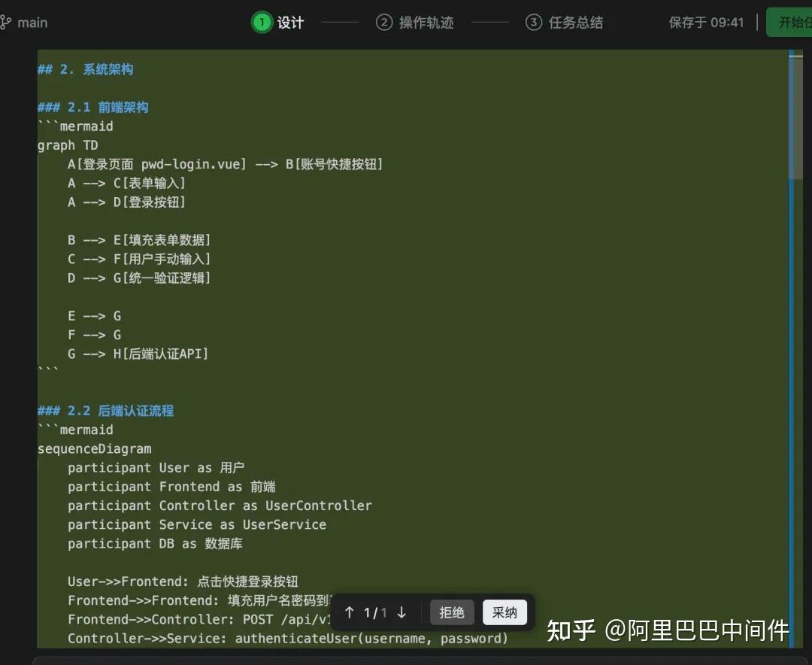Open the main branch selector
The width and height of the screenshot is (812, 665).
(27, 22)
